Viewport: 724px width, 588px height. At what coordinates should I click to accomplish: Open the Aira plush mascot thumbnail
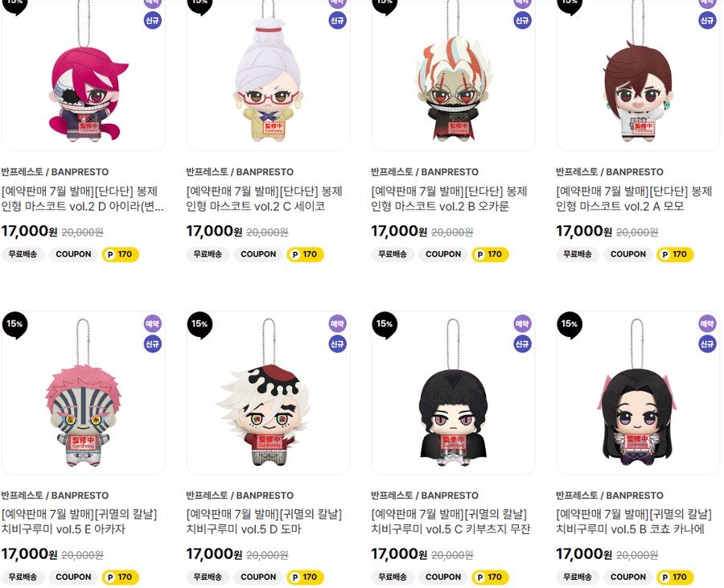84,76
